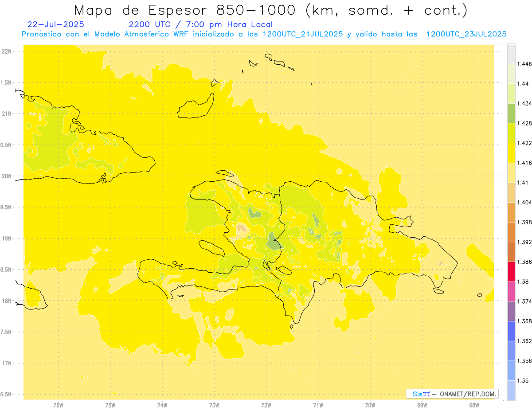
Task: Click legend value '1.356'
Action: [x=524, y=361]
